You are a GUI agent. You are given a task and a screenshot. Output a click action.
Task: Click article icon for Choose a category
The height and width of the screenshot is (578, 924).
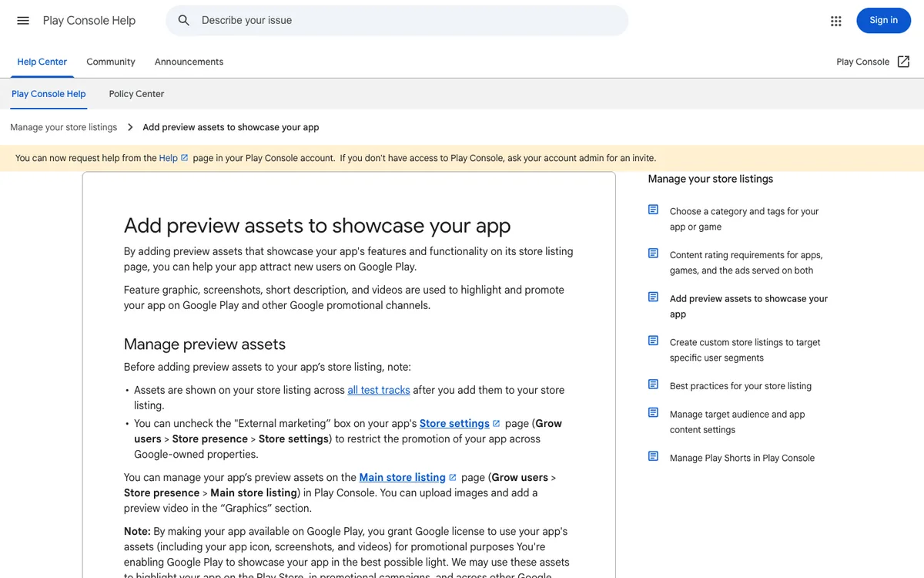653,210
